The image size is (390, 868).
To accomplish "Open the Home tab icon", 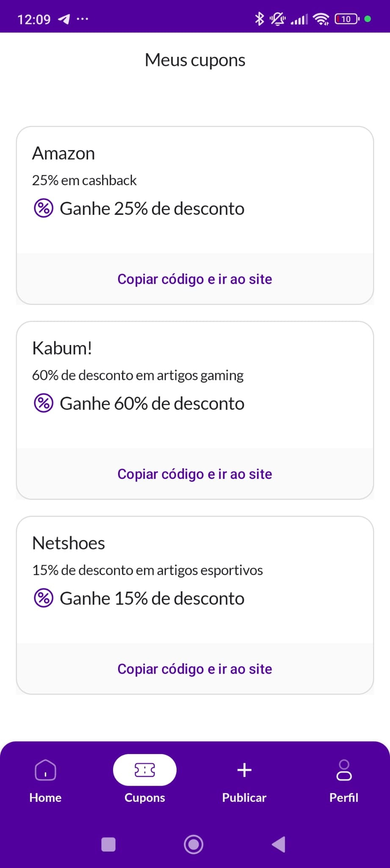I will click(x=45, y=770).
